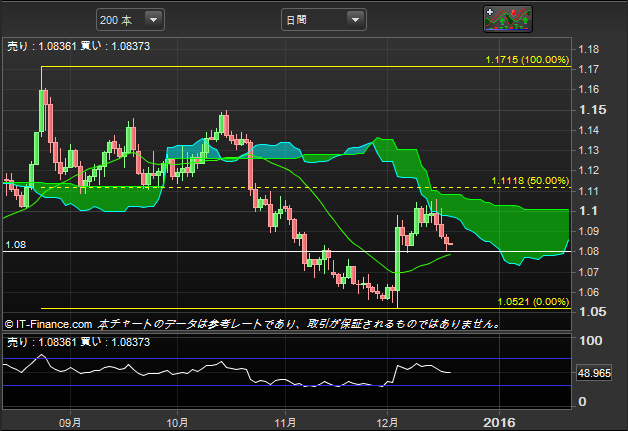628x431 pixels.
Task: Click the 1.18 price axis label
Action: point(589,49)
